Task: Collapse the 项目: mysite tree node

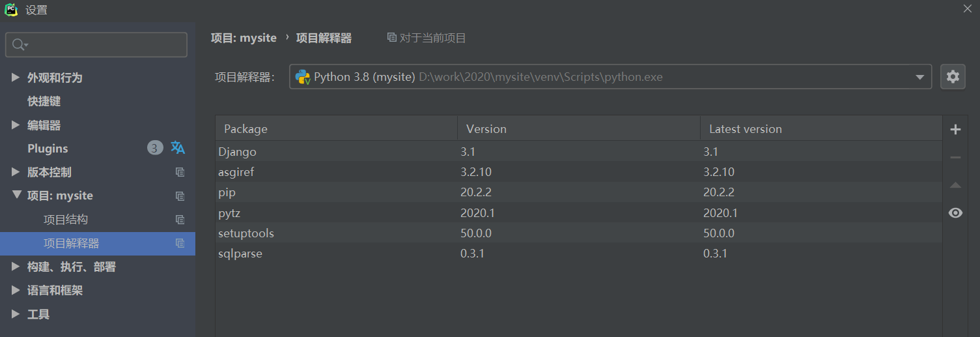Action: click(x=16, y=196)
